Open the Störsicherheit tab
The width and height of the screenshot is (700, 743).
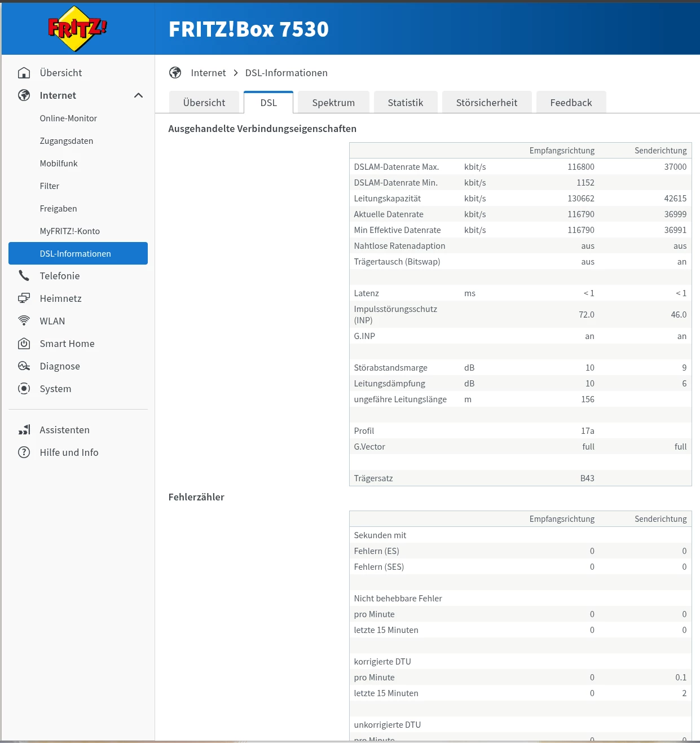coord(487,102)
